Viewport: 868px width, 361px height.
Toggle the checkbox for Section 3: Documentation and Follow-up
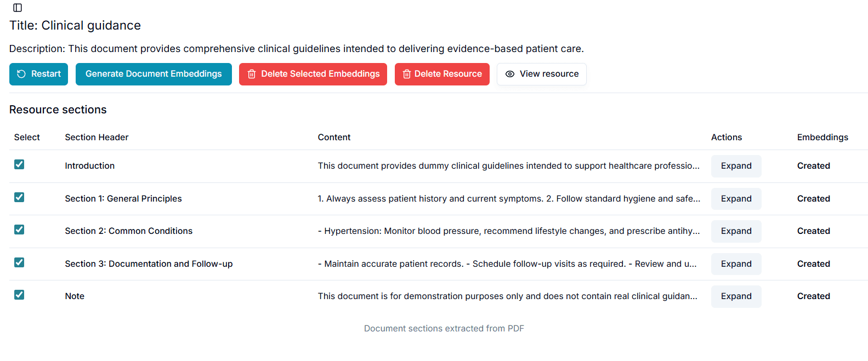tap(19, 262)
